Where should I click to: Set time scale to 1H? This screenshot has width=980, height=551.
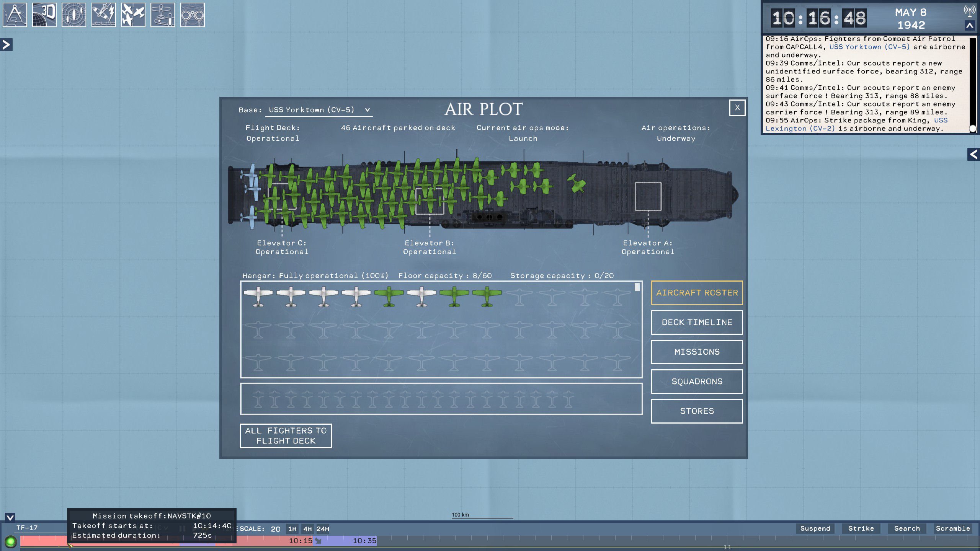[x=292, y=529]
